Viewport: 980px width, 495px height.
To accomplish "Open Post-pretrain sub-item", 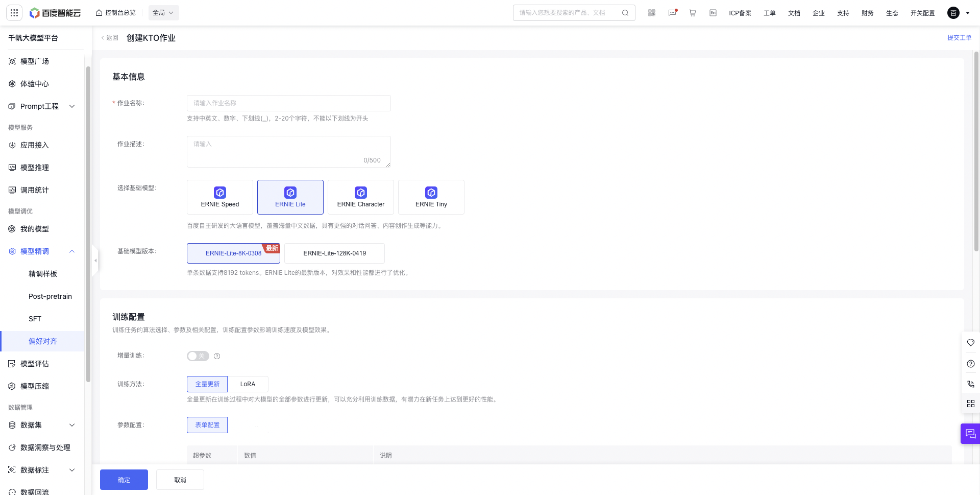I will coord(50,296).
